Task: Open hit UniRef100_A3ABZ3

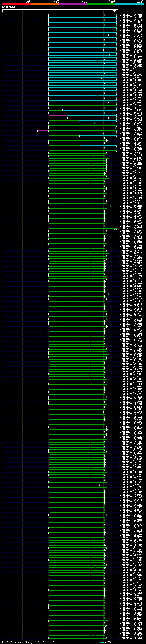Action: (x=131, y=88)
